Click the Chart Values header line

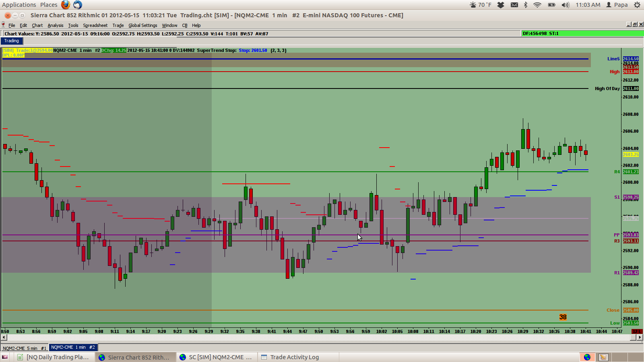136,34
